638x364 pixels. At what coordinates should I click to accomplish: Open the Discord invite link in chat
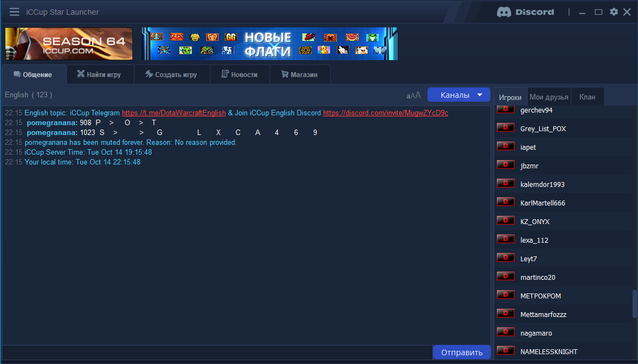(386, 113)
